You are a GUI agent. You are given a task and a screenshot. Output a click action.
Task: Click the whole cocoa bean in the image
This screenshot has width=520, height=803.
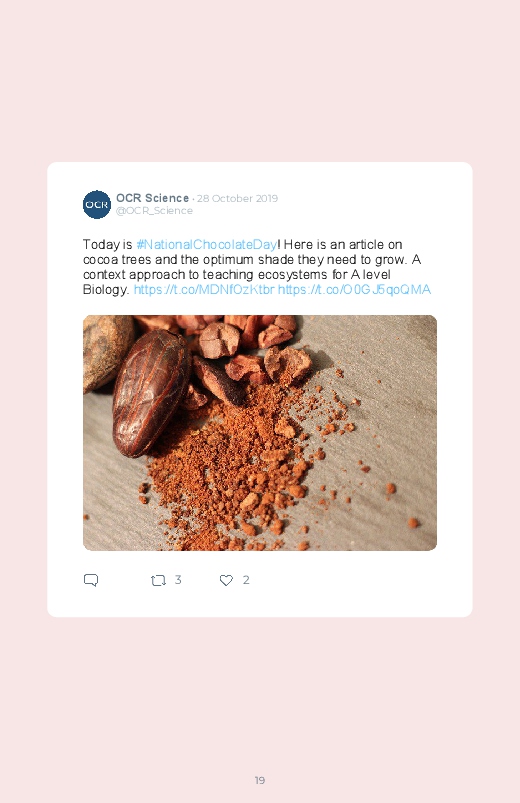tap(150, 393)
